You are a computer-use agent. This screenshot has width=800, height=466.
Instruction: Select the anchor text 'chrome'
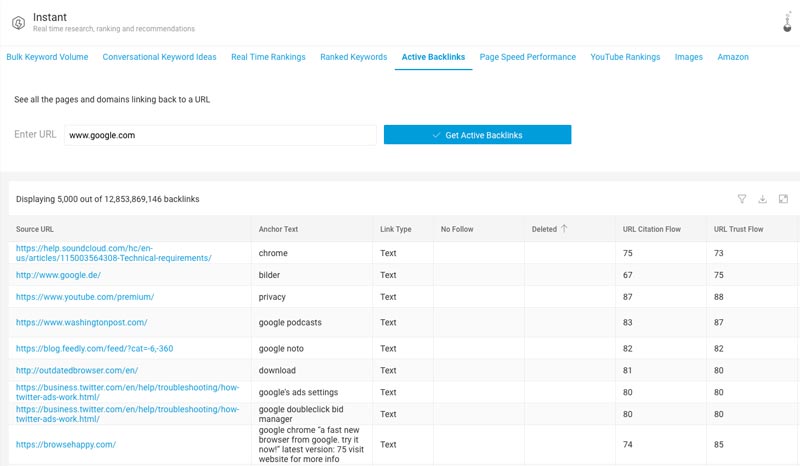click(x=273, y=253)
